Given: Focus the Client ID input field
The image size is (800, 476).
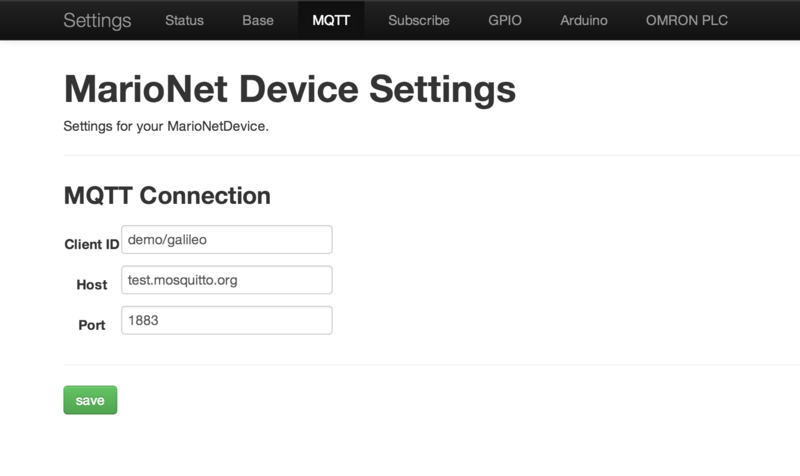Looking at the screenshot, I should [x=227, y=239].
